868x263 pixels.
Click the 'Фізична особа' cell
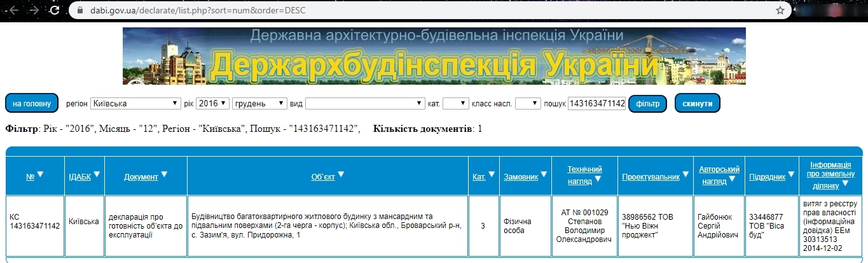coord(525,226)
